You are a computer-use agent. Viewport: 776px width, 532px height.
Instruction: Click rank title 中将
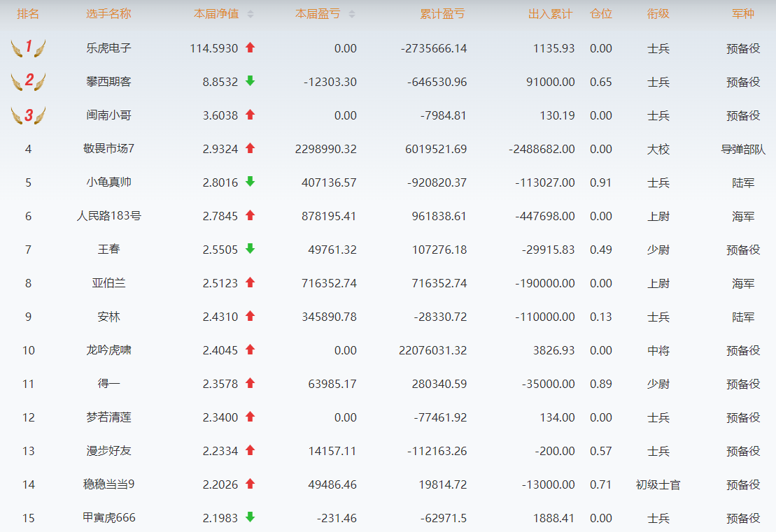tap(658, 350)
